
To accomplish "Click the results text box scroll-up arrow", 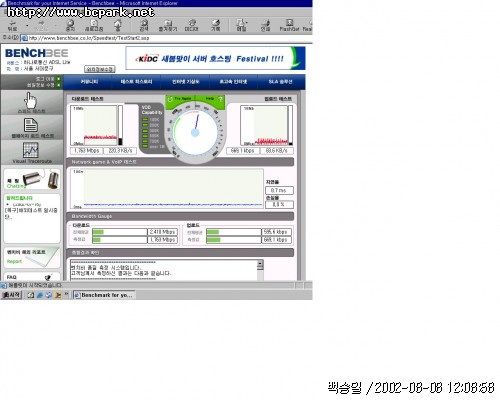I will [x=260, y=263].
